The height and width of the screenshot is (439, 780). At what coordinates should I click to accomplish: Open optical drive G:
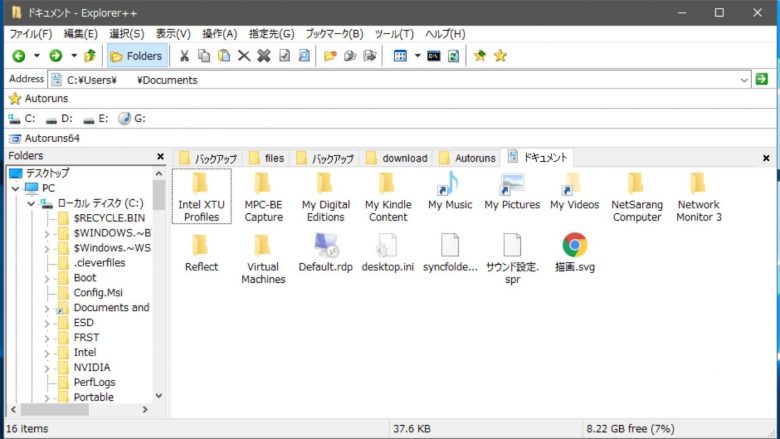pyautogui.click(x=132, y=118)
